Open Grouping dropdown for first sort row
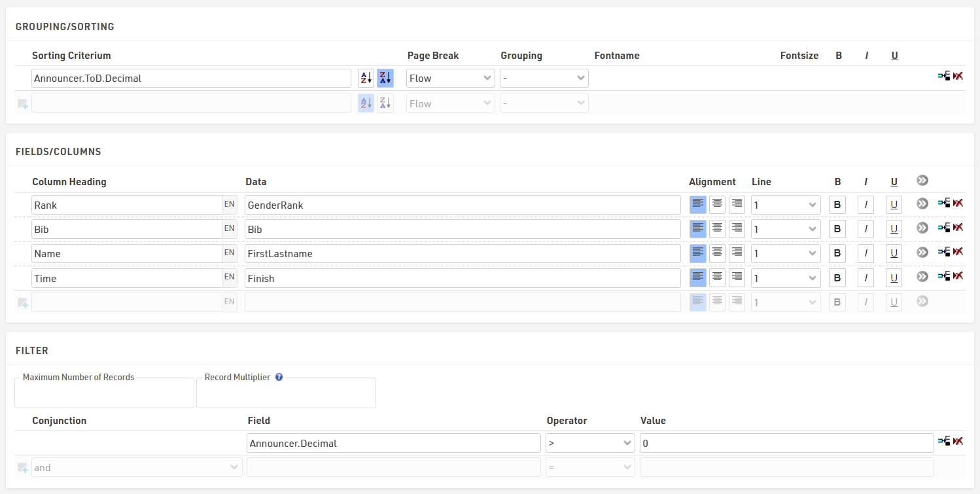 point(544,79)
